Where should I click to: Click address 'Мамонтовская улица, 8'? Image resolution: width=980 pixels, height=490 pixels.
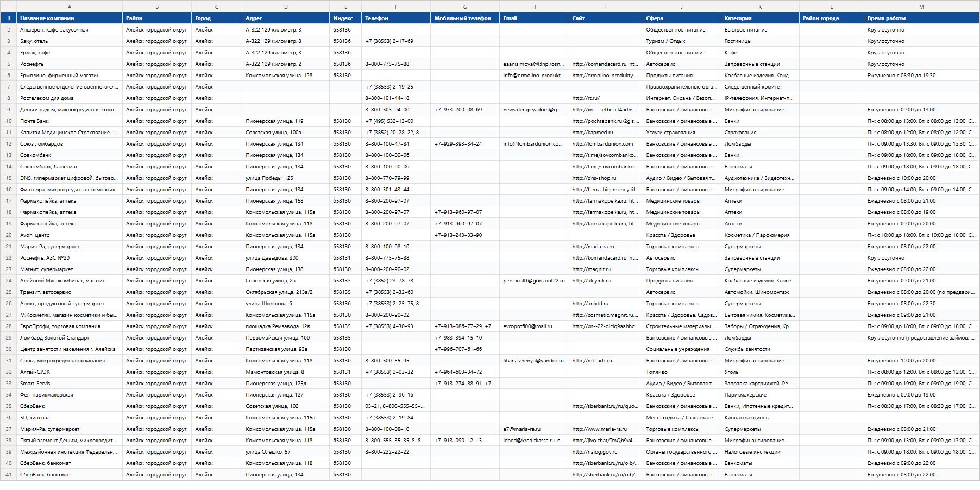[x=286, y=372]
